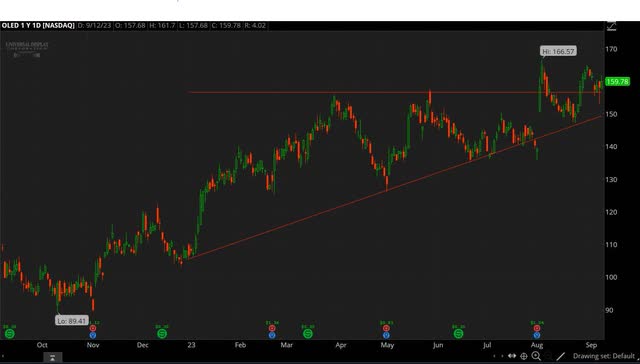This screenshot has width=640, height=364.
Task: Click the D: 9/12/23 date readout
Action: 94,26
